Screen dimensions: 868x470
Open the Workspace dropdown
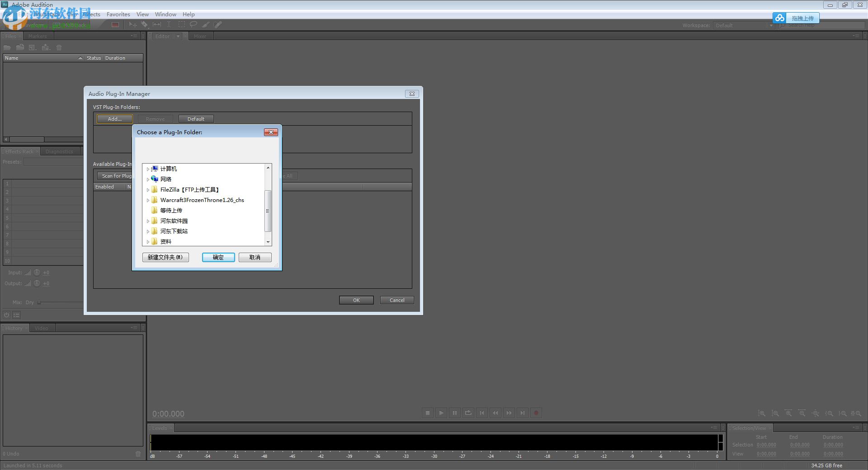pyautogui.click(x=772, y=25)
